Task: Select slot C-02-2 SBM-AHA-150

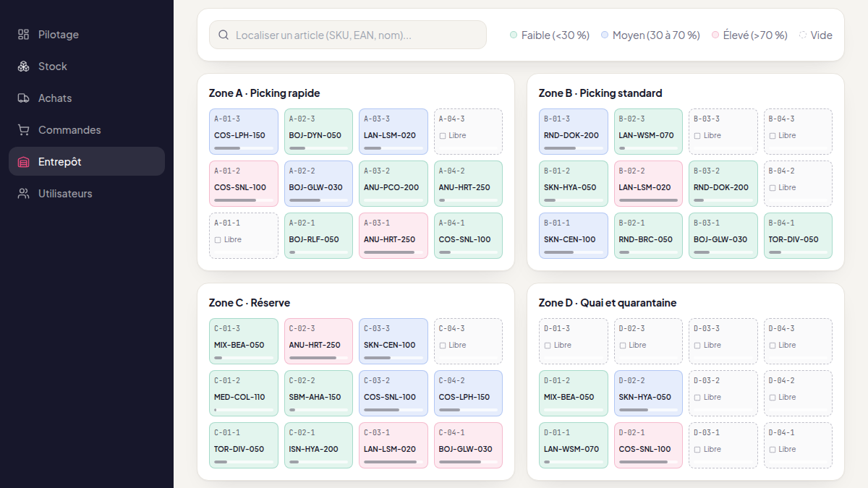Action: [x=318, y=393]
